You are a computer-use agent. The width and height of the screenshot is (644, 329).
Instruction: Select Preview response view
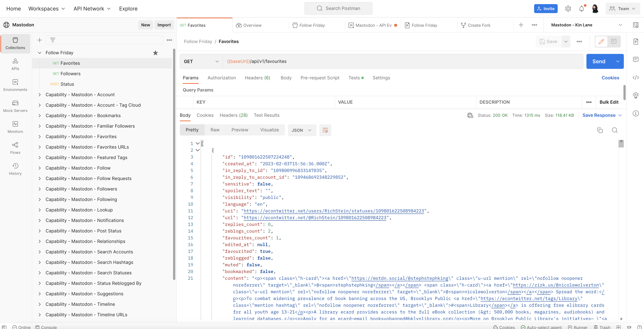240,130
